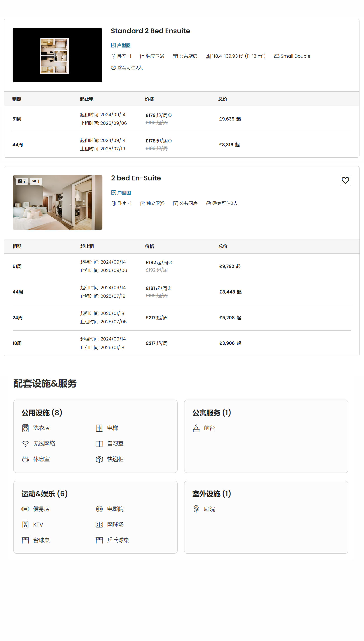Click the 2 bed En-Suite title

[x=136, y=178]
